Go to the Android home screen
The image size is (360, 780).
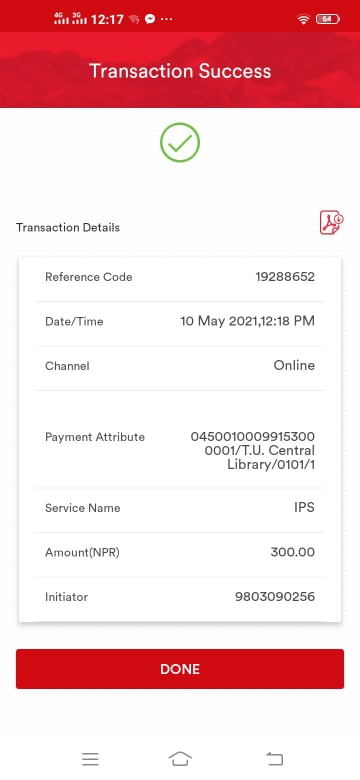point(180,759)
